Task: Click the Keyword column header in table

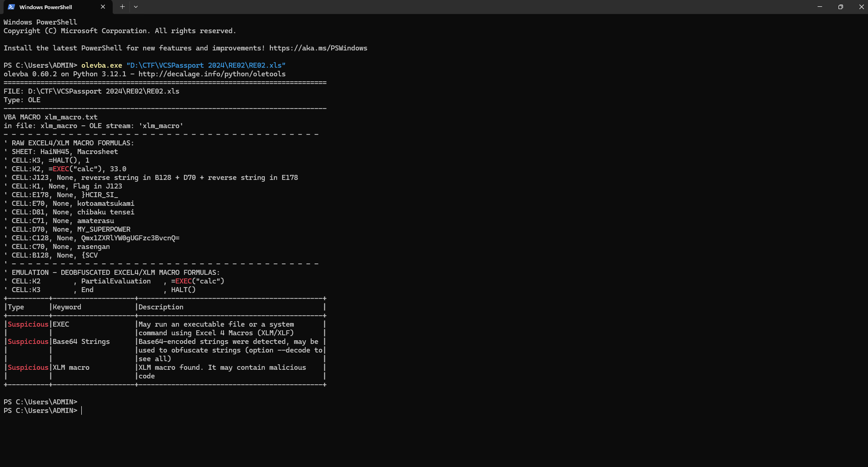Action: [x=67, y=307]
